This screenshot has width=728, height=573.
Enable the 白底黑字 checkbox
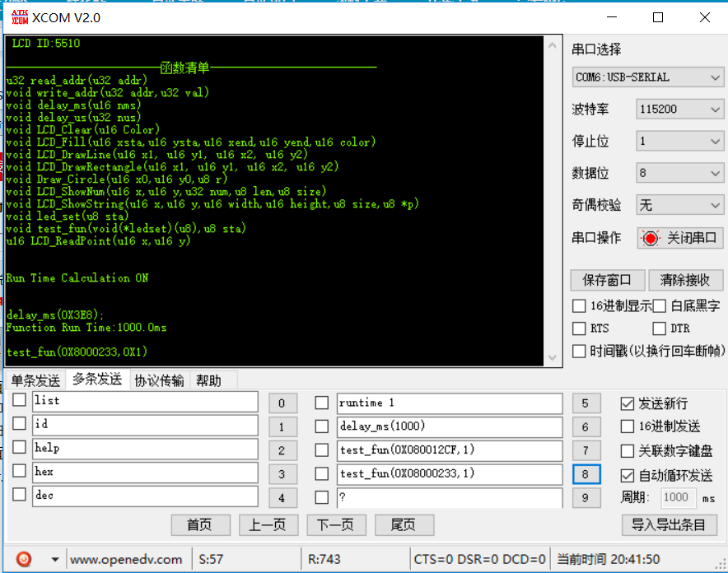click(660, 305)
